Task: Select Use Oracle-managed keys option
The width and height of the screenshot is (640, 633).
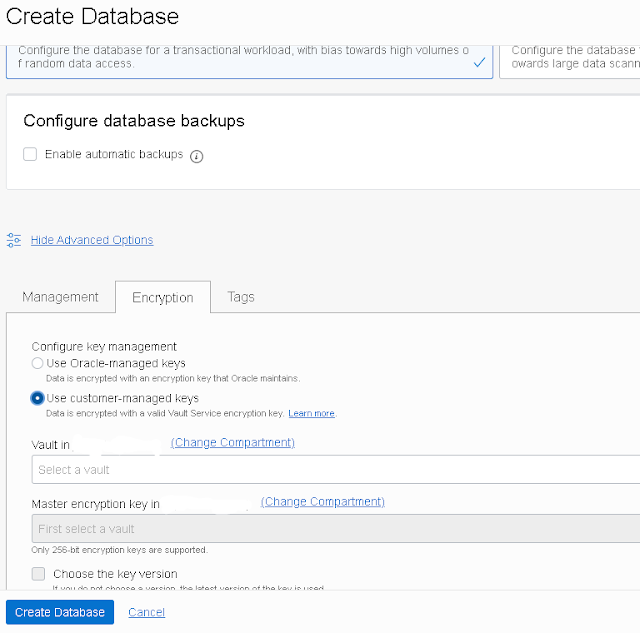Action: pyautogui.click(x=38, y=364)
